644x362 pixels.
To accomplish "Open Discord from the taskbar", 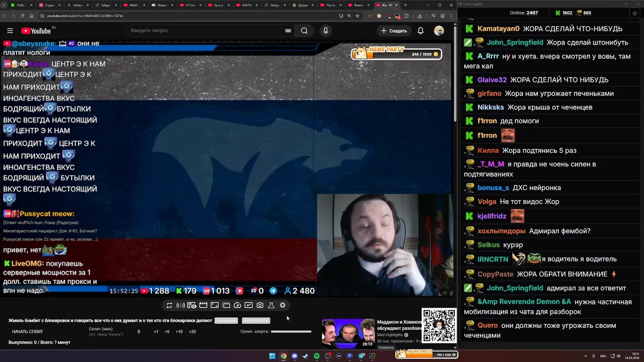I will (x=294, y=356).
